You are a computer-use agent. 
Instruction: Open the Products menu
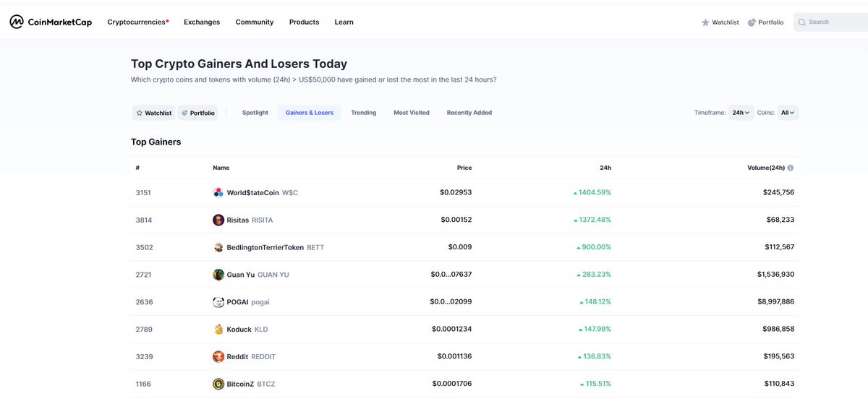point(304,22)
